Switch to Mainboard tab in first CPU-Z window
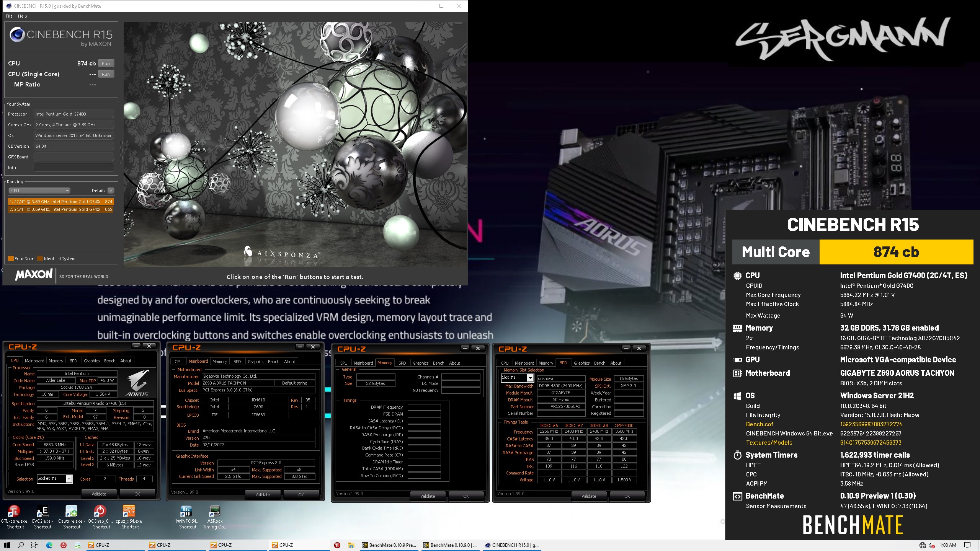The image size is (980, 551). coord(34,361)
